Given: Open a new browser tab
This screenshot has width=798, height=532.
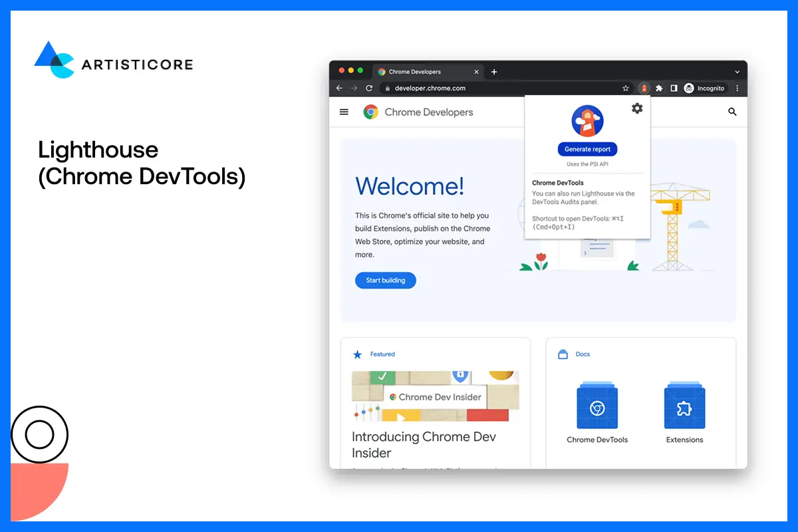Looking at the screenshot, I should coord(493,71).
